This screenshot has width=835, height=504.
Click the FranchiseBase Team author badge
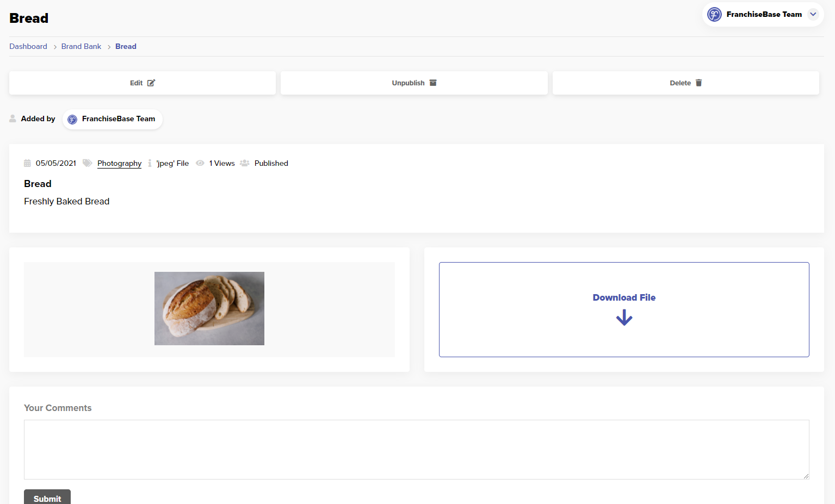tap(113, 119)
